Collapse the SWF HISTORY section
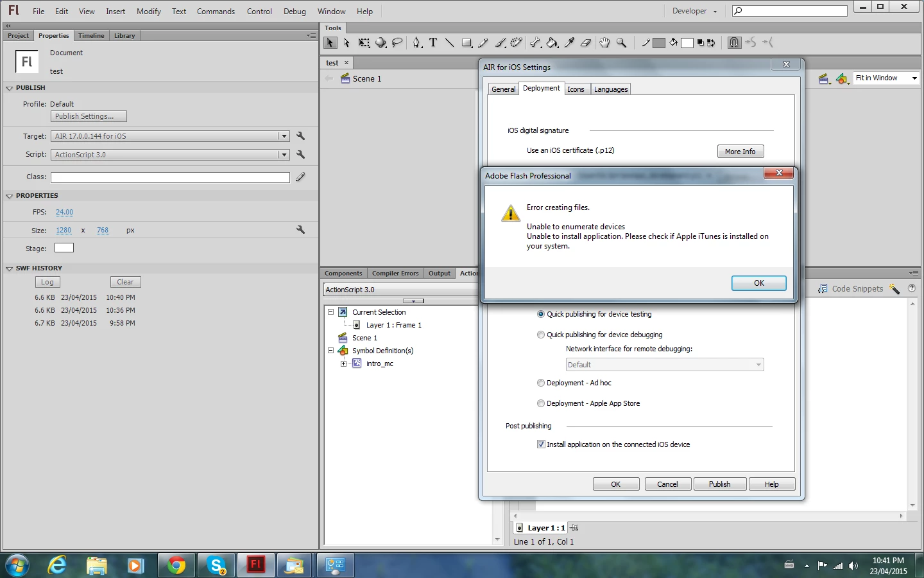Image resolution: width=924 pixels, height=578 pixels. (x=9, y=268)
